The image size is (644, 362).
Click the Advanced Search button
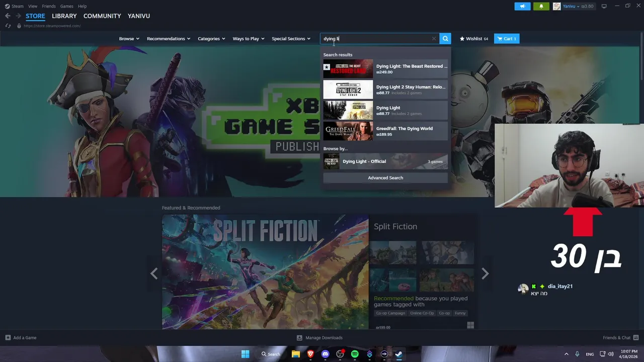pyautogui.click(x=385, y=178)
